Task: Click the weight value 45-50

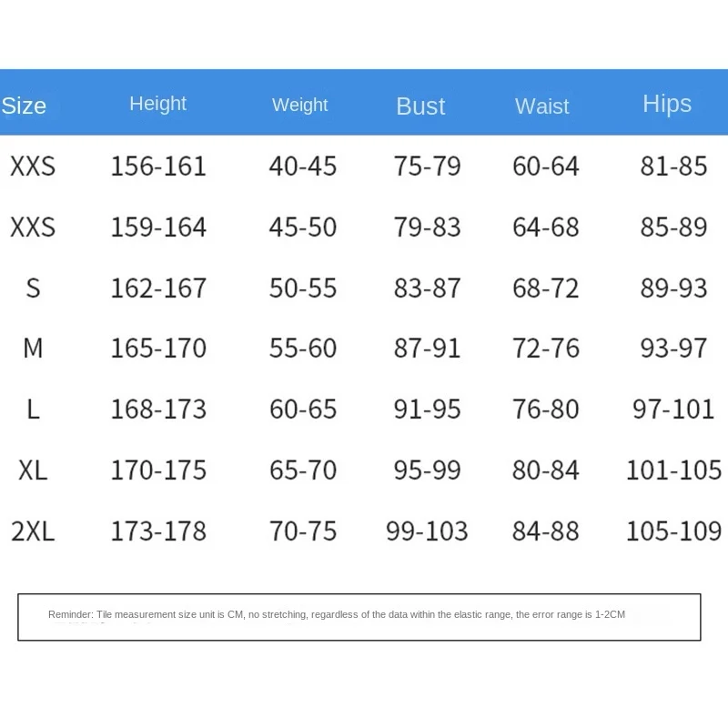Action: 303,227
